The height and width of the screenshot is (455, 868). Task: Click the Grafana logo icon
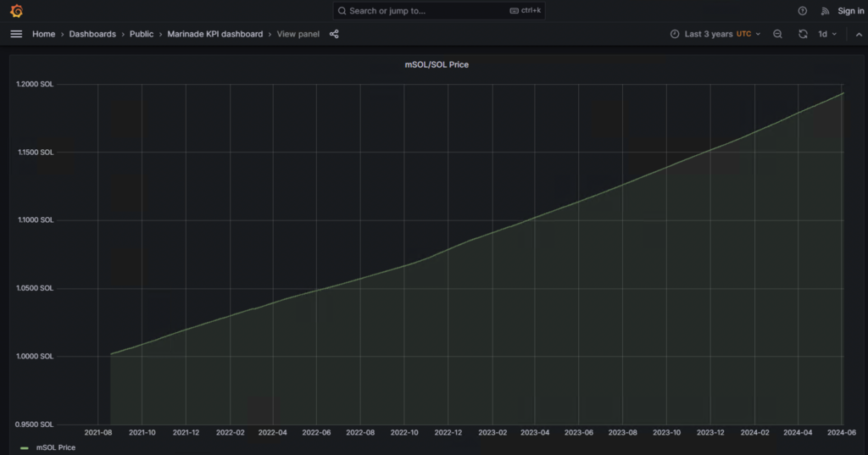point(16,11)
